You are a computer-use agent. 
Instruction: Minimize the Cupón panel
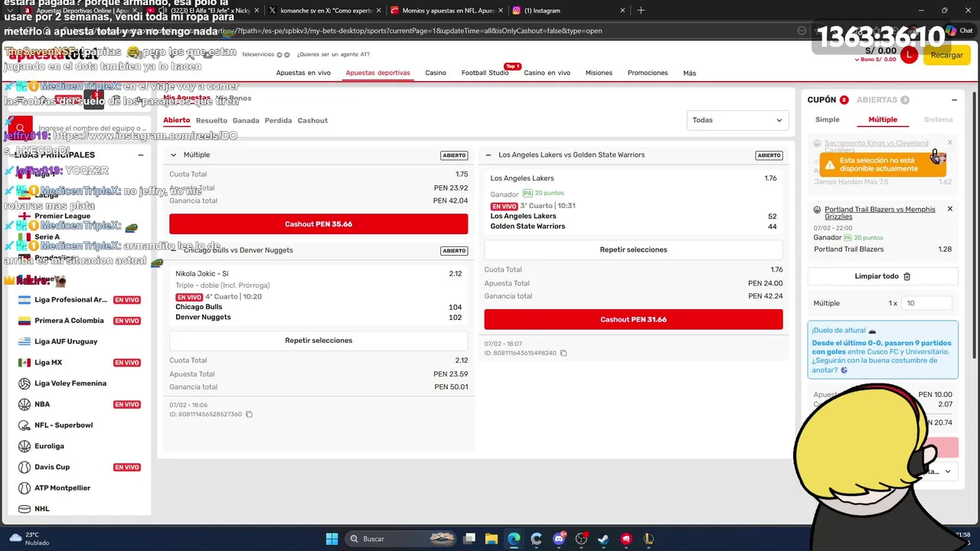tap(954, 99)
